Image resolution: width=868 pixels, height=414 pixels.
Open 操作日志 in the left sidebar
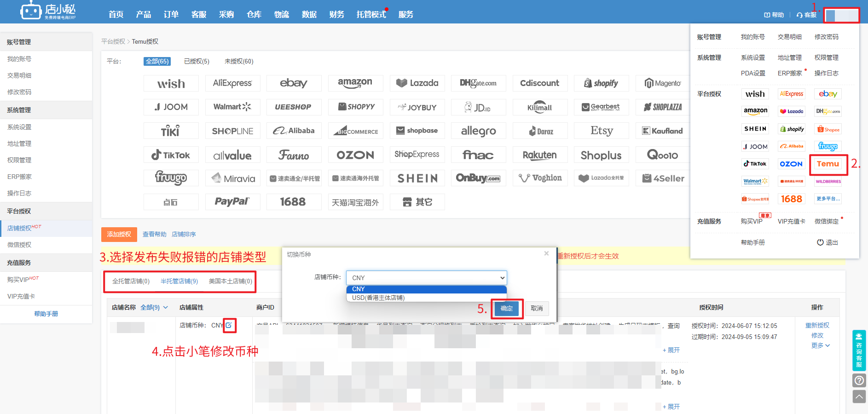click(19, 193)
